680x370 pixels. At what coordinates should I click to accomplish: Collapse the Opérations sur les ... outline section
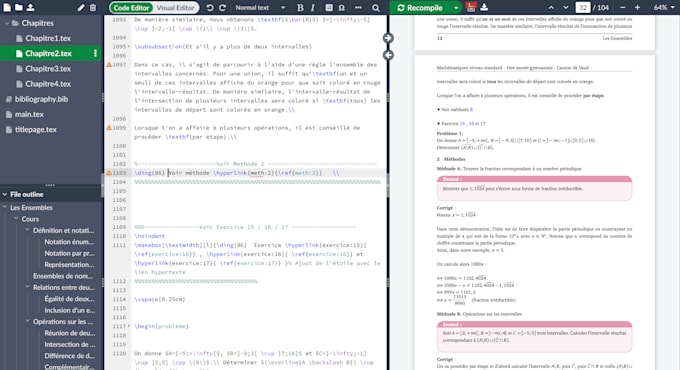[27, 321]
